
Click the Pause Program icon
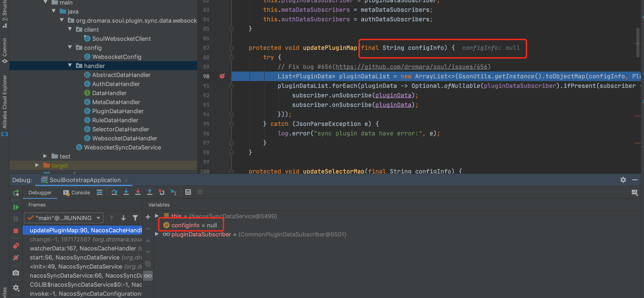[x=16, y=219]
